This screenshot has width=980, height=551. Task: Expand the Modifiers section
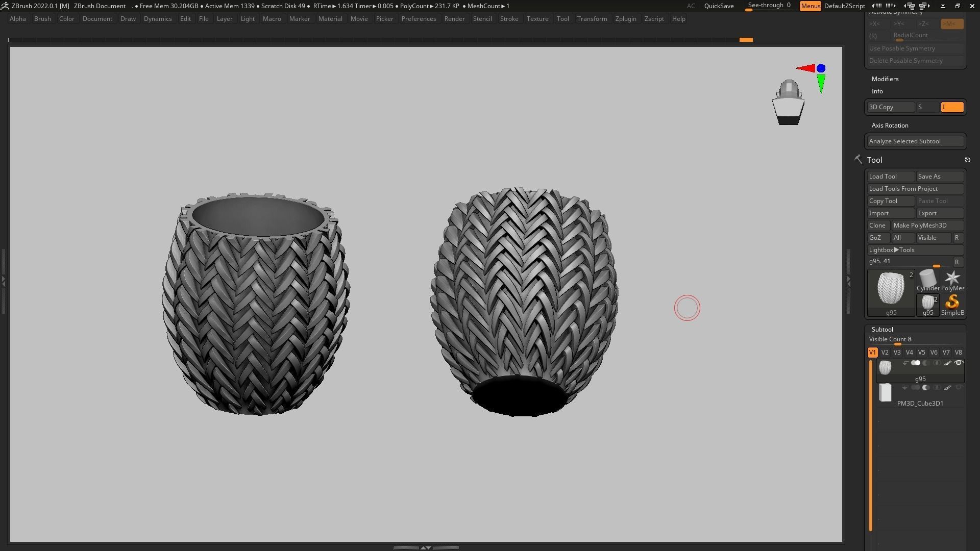point(885,79)
